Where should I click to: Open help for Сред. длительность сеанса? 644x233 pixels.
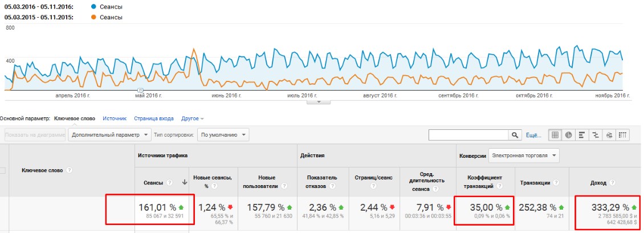(437, 189)
